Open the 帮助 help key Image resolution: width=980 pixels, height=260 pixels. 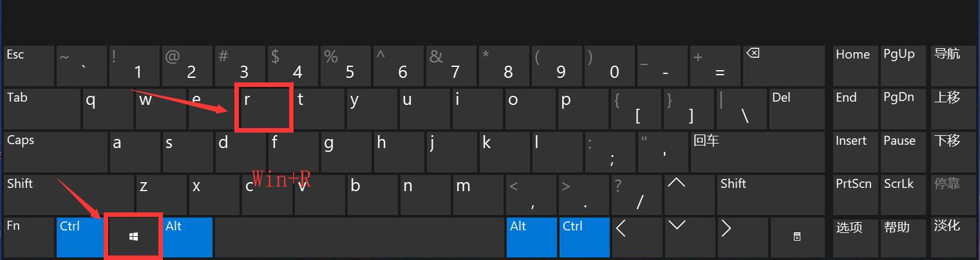(x=904, y=237)
